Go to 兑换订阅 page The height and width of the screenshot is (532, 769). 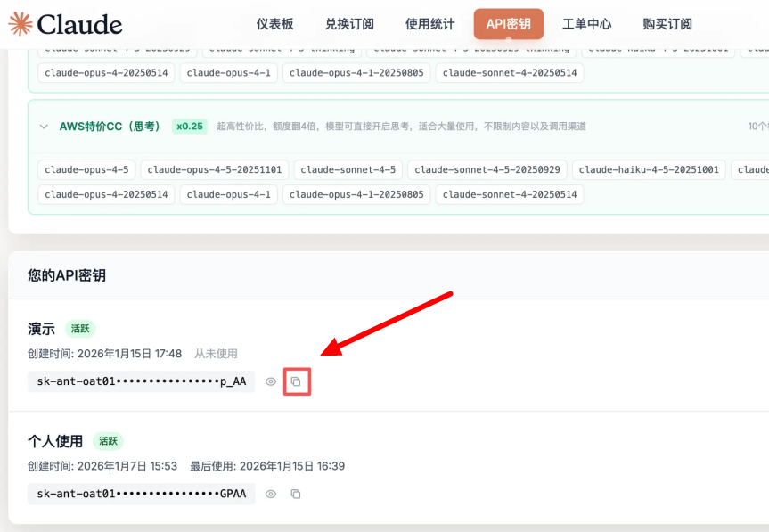click(x=349, y=24)
